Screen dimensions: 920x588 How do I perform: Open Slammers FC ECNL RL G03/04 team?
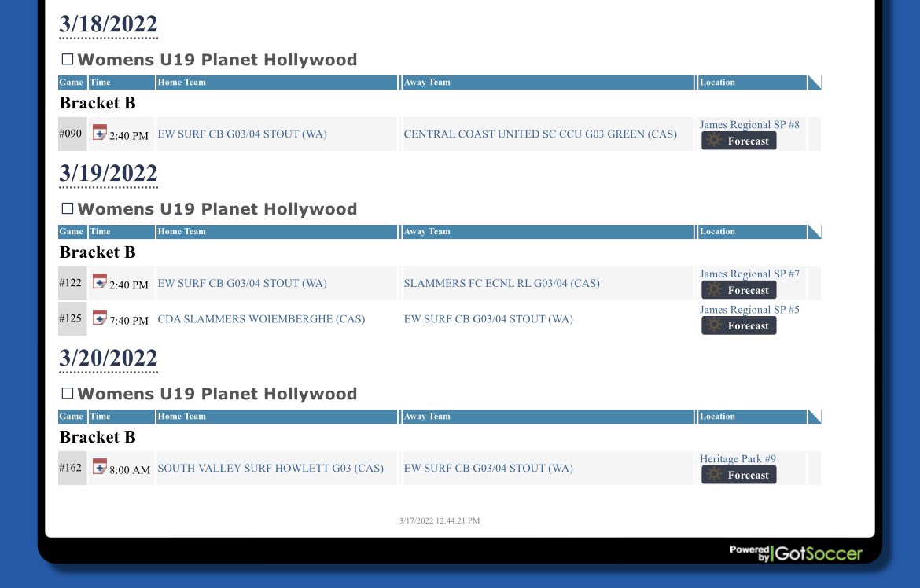(x=502, y=283)
